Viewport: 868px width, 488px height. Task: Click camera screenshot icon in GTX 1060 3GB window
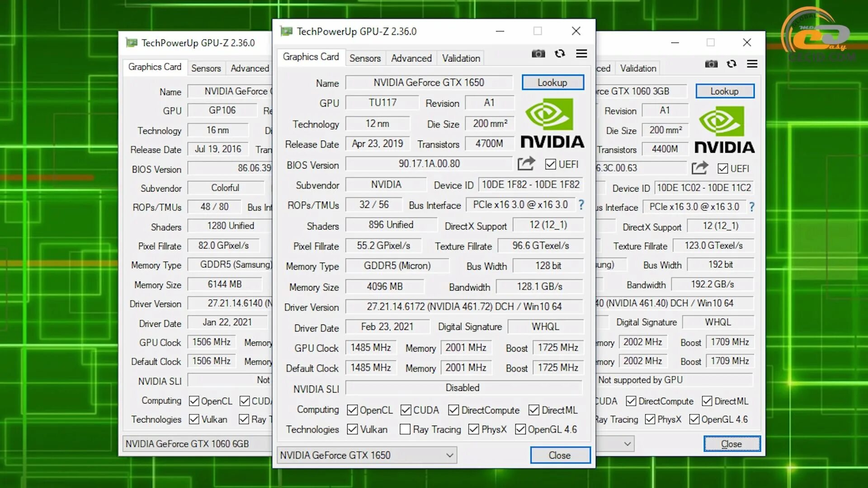711,64
